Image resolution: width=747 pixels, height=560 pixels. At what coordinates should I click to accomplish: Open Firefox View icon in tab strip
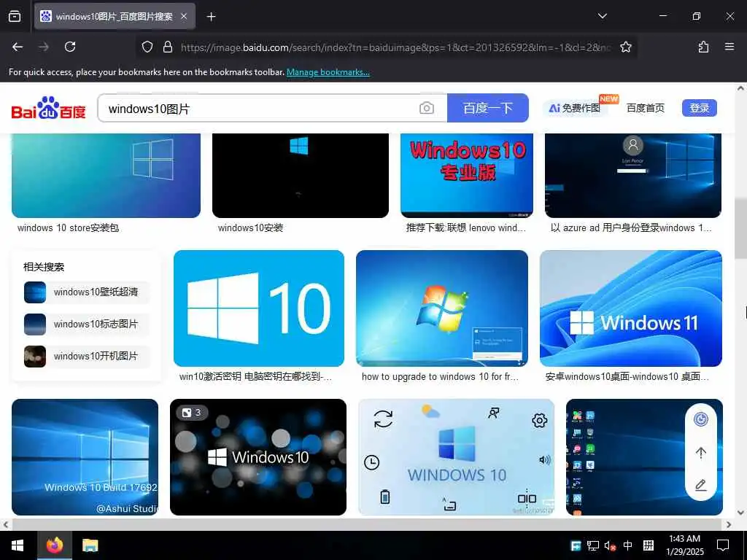pos(15,16)
